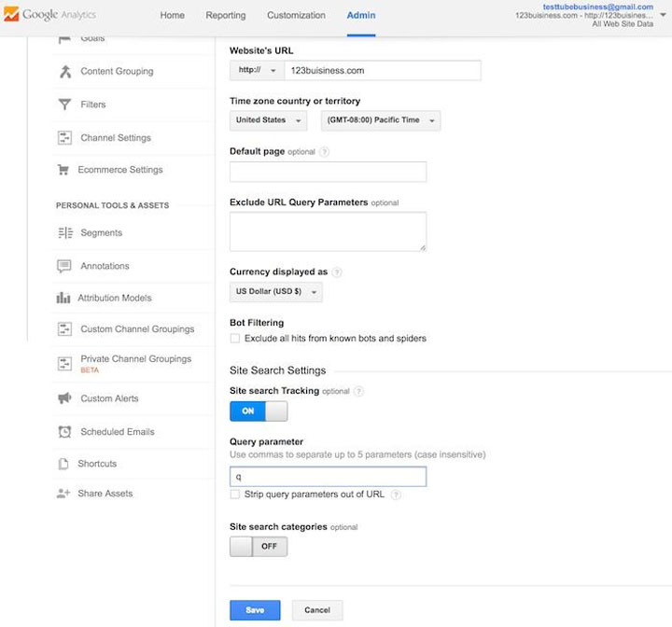Click the Attribution Models bar chart icon

[63, 298]
